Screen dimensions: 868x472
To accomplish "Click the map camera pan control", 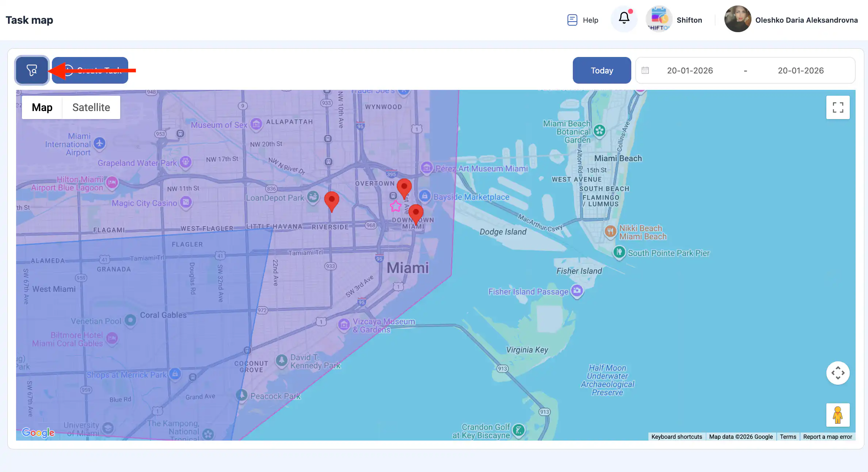I will [x=838, y=373].
